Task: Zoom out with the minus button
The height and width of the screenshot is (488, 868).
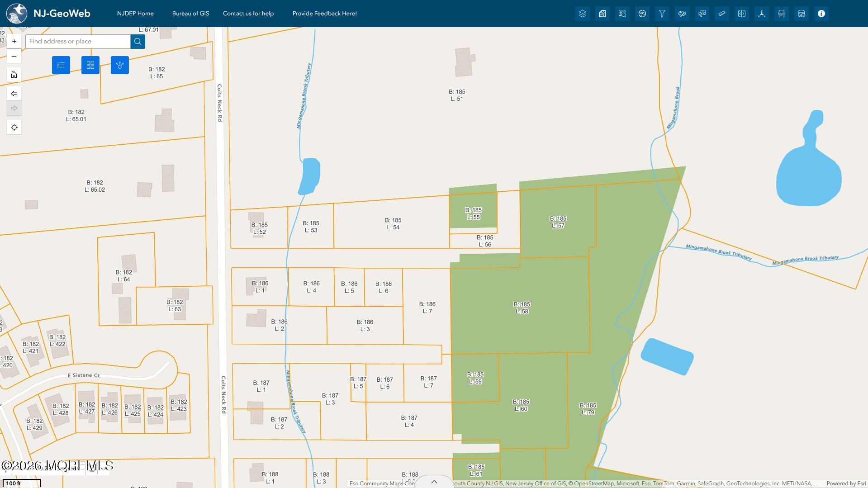Action: click(14, 56)
